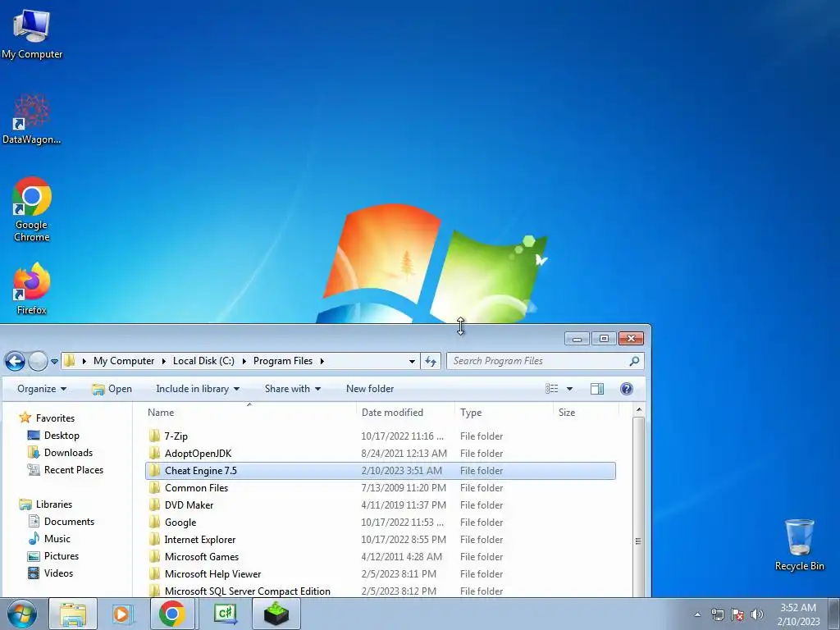This screenshot has height=630, width=840.
Task: Open the Music library
Action: pyautogui.click(x=49, y=538)
